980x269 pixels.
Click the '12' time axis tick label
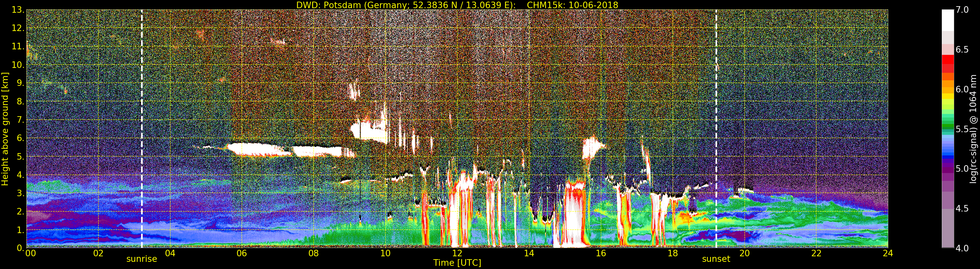pyautogui.click(x=457, y=253)
